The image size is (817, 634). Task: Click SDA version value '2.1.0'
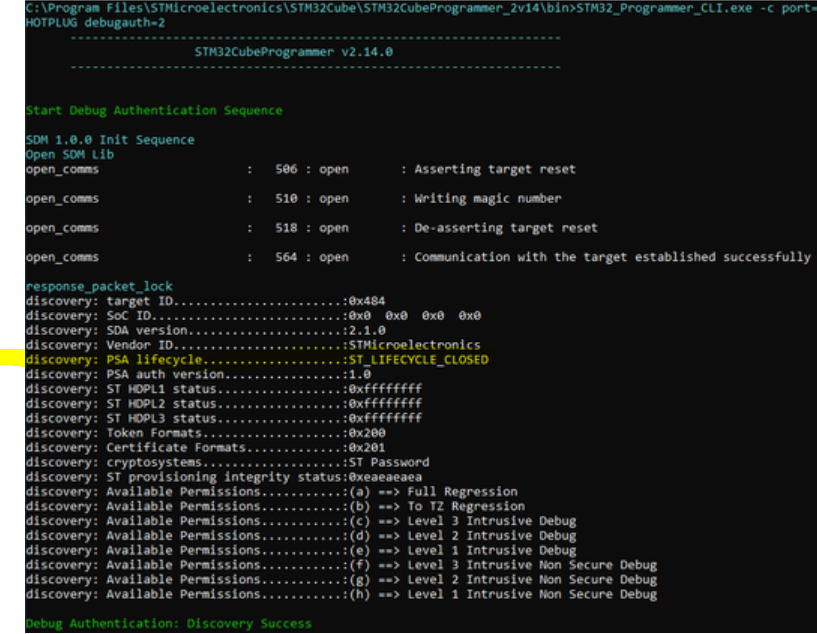tap(367, 330)
